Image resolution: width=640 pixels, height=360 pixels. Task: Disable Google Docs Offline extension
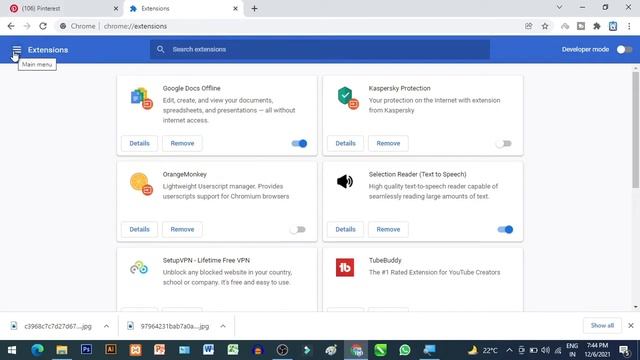coord(299,143)
